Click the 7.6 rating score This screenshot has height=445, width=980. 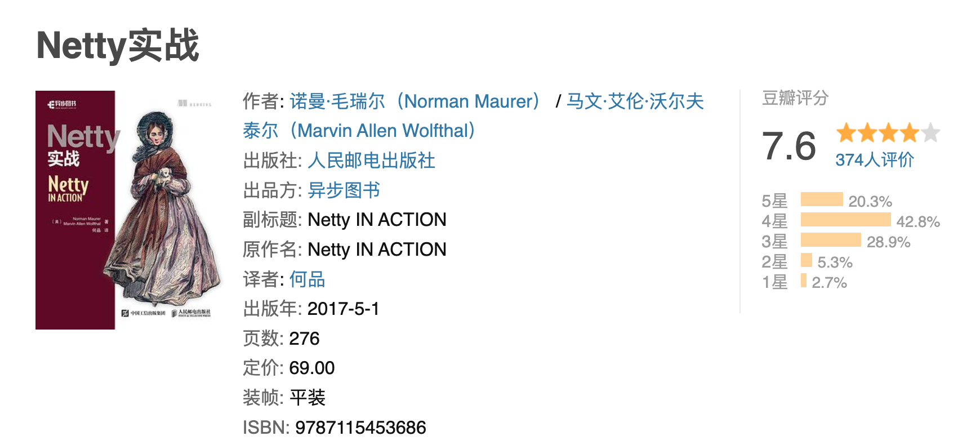coord(789,146)
